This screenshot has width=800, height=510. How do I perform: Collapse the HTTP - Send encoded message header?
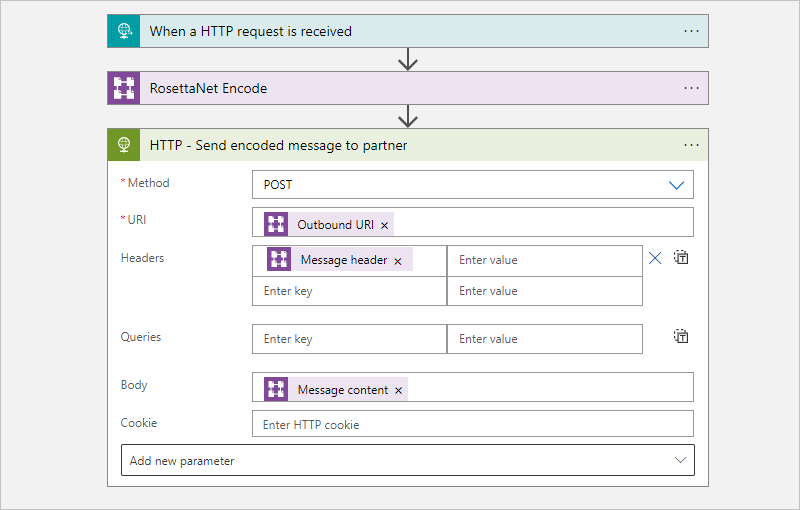(400, 145)
